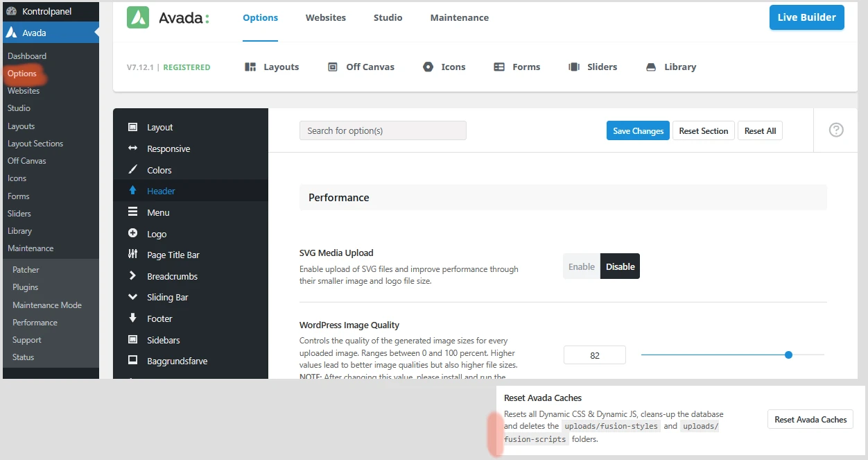Open Plugins under Maintenance
The height and width of the screenshot is (460, 868).
pos(25,287)
